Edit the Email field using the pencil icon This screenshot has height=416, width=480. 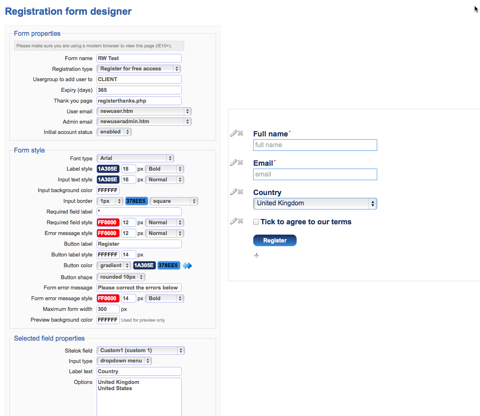[x=233, y=163]
